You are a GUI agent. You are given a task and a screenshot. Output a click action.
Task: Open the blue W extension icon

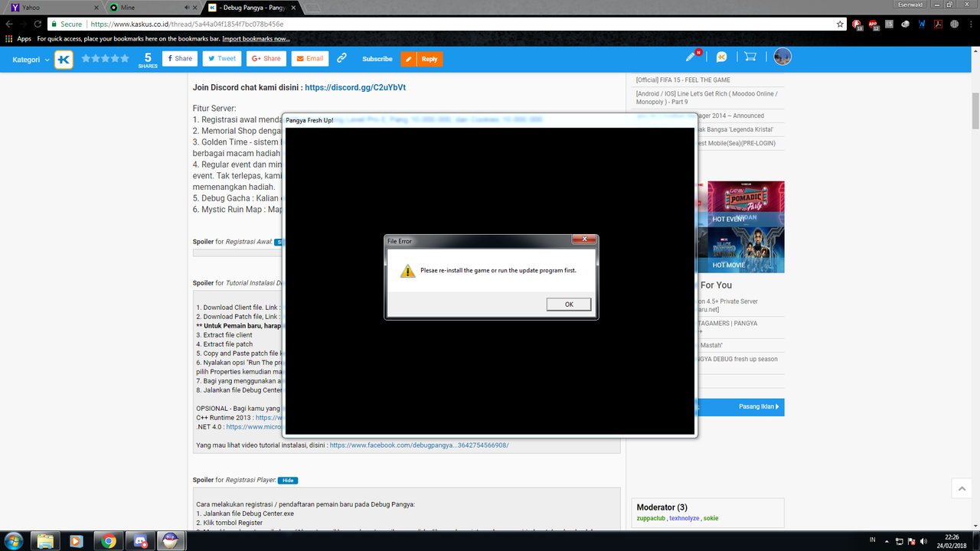click(x=921, y=24)
